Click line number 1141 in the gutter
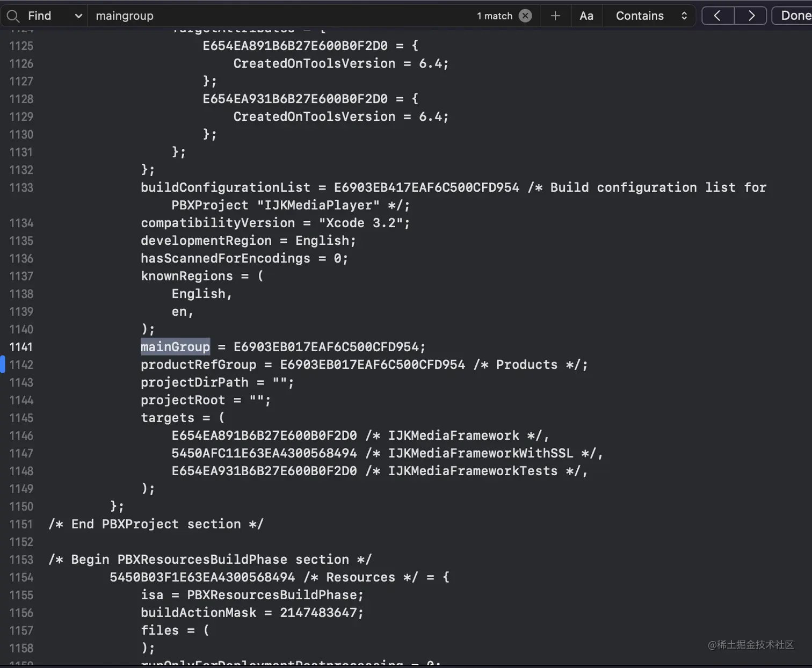This screenshot has height=668, width=812. click(x=21, y=347)
